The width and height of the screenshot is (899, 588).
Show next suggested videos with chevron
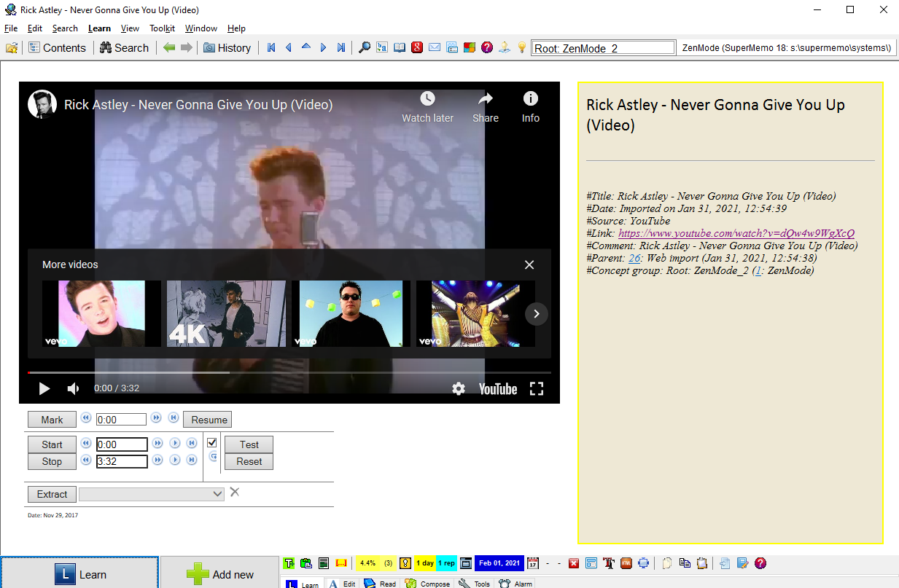coord(537,314)
